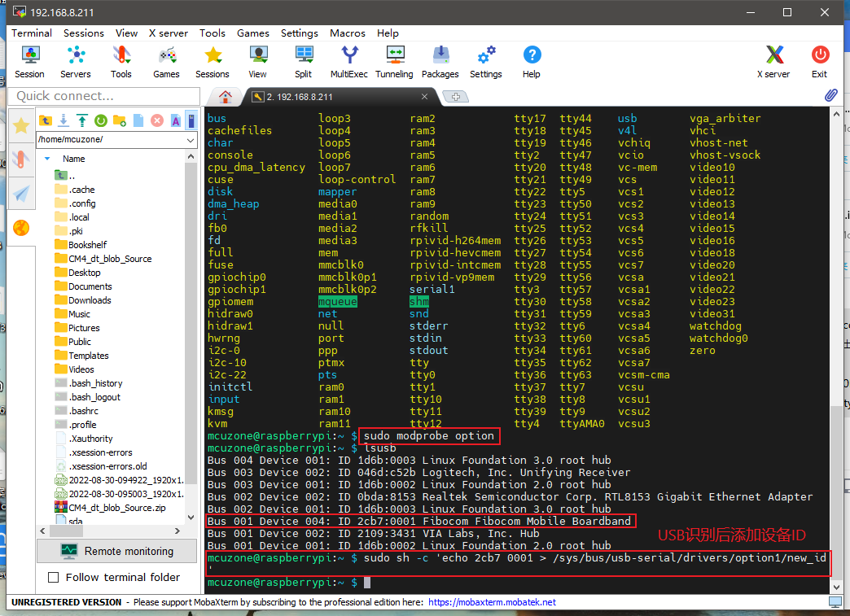Select the Downloads folder
This screenshot has width=850, height=616.
click(83, 300)
